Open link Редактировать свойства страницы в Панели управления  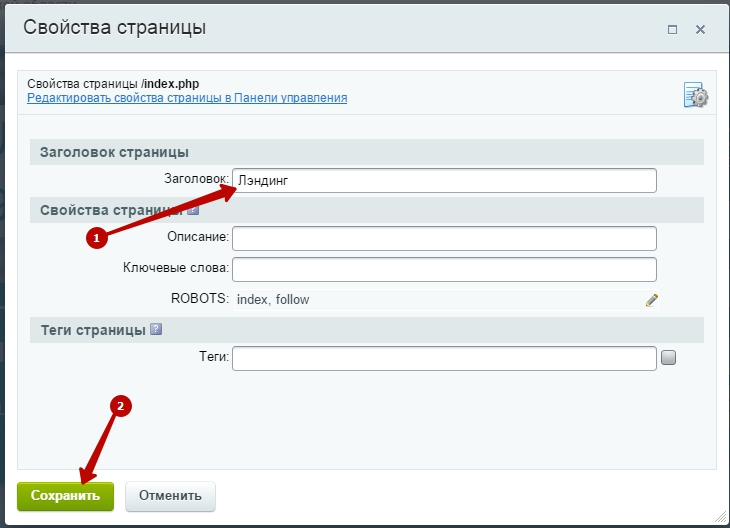pyautogui.click(x=187, y=98)
